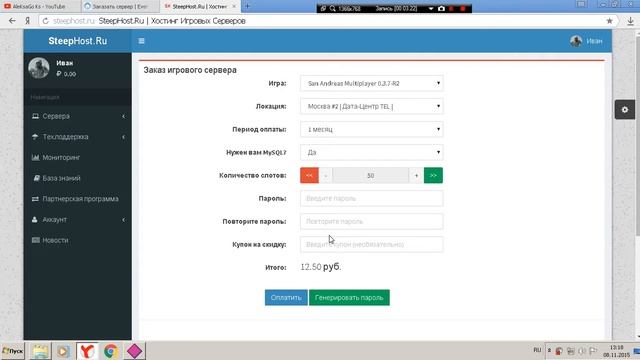
Task: Open Мониторинг in the sidebar
Action: click(78, 158)
